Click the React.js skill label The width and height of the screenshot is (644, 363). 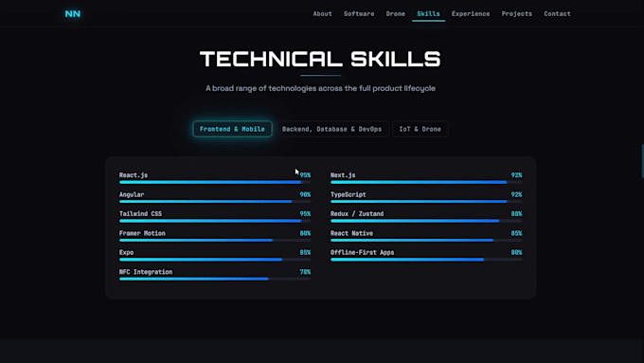(134, 175)
